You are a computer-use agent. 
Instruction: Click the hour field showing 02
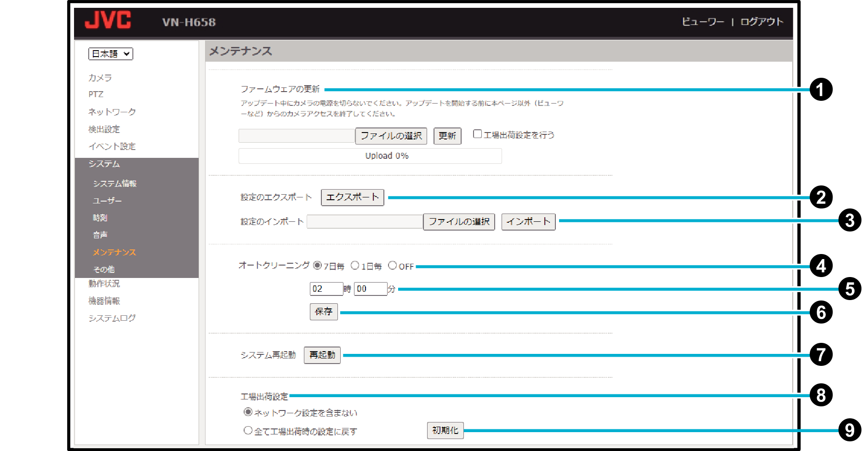(x=326, y=289)
